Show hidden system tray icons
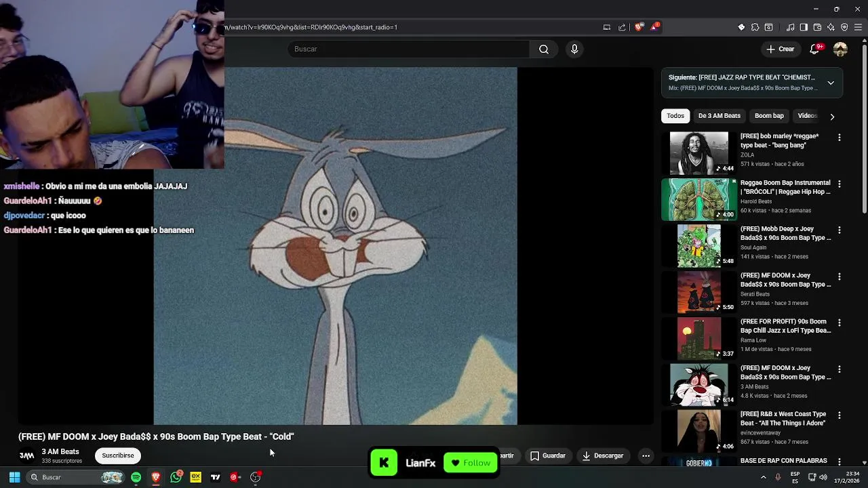This screenshot has height=488, width=868. (763, 477)
